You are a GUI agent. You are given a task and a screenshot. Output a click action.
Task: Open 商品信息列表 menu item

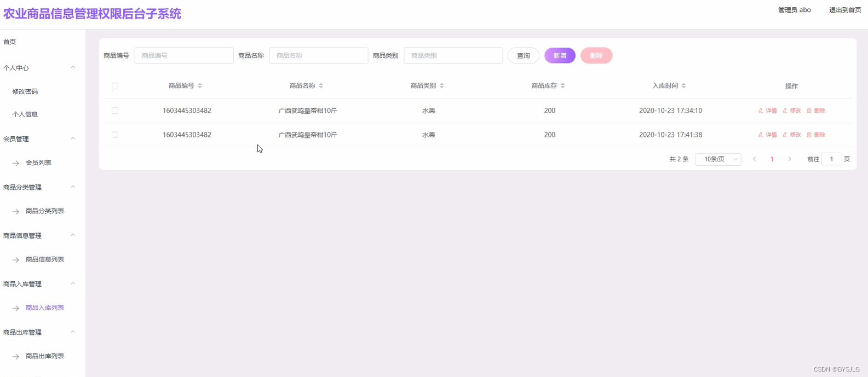[45, 259]
